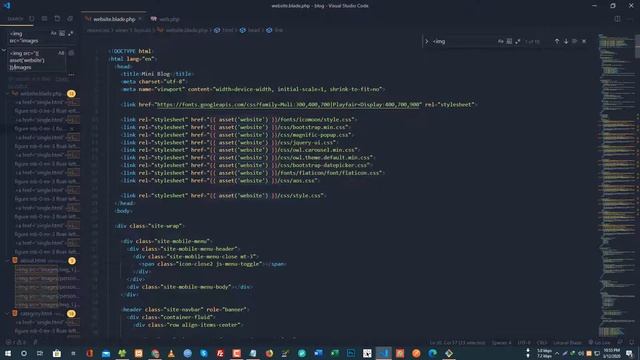Image resolution: width=640 pixels, height=360 pixels.
Task: Collapse the sidebar replace field chevron
Action: pyautogui.click(x=4, y=50)
